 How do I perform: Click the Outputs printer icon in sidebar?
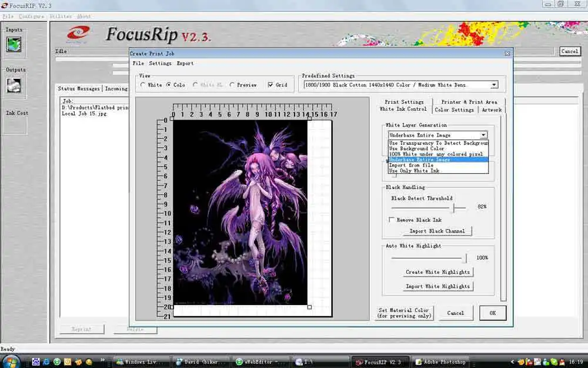click(x=14, y=85)
